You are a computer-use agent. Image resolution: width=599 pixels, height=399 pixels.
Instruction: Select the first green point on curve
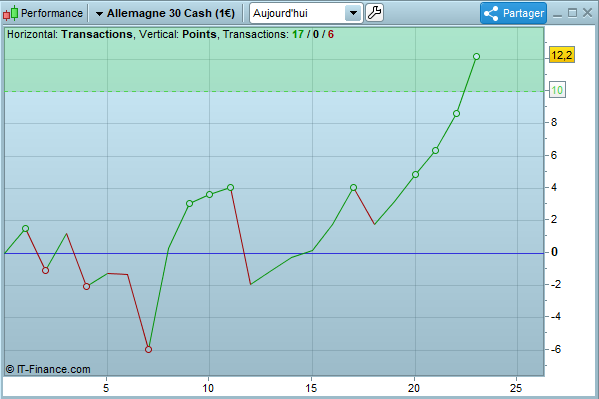26,229
